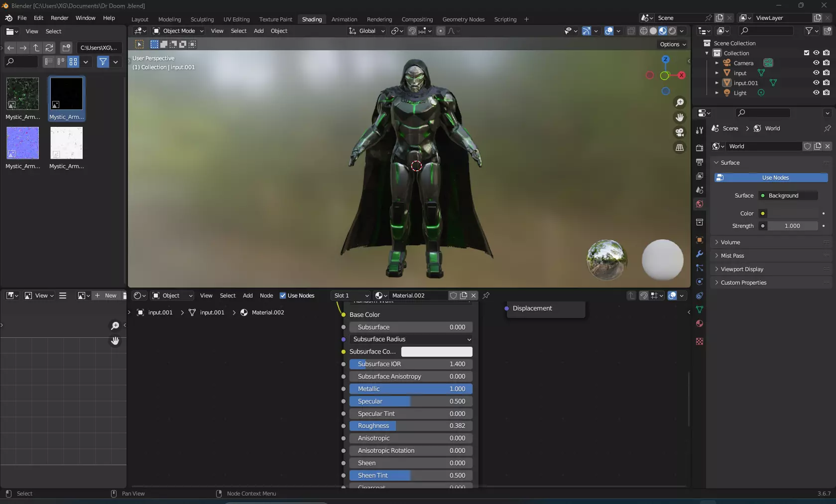
Task: Click Subsurface Color white swatch
Action: [437, 352]
